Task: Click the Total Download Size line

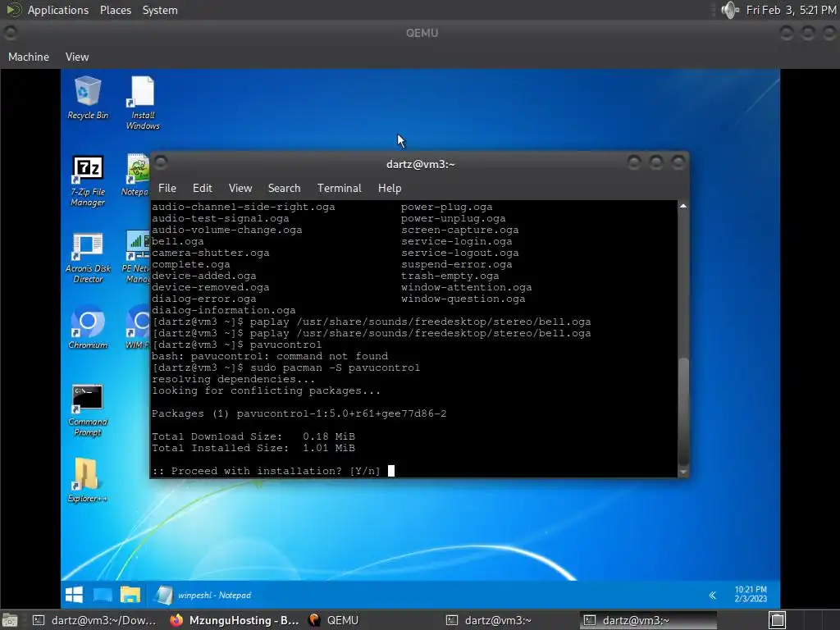Action: [x=253, y=436]
